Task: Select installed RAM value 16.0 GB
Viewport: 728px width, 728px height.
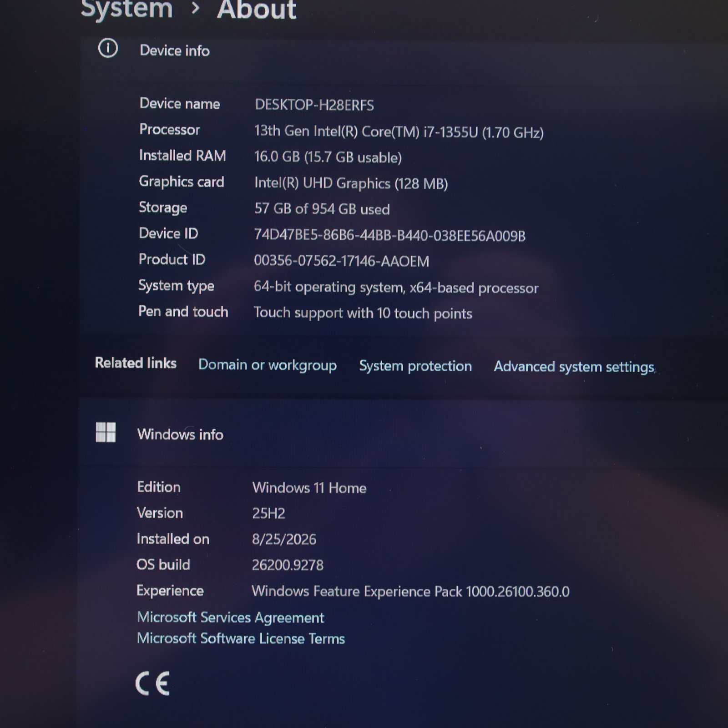Action: click(x=328, y=157)
